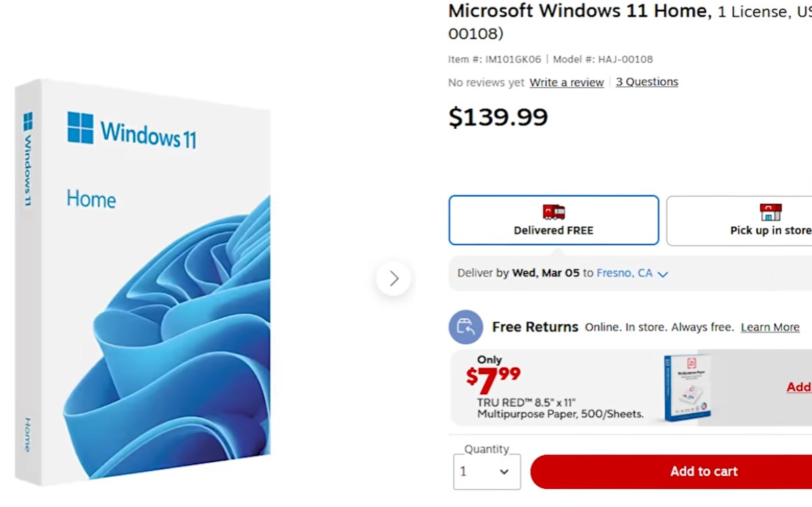The height and width of the screenshot is (507, 812).
Task: Click Learn More about Free Returns
Action: [770, 327]
